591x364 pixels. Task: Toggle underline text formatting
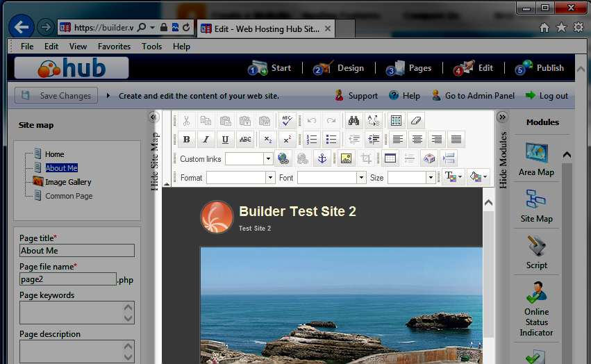[225, 140]
